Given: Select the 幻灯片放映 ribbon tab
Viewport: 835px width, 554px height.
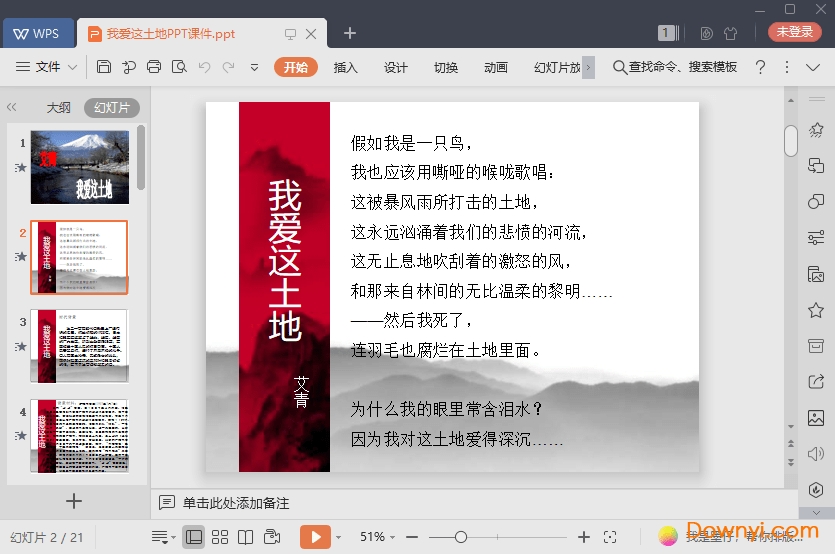Looking at the screenshot, I should click(557, 67).
